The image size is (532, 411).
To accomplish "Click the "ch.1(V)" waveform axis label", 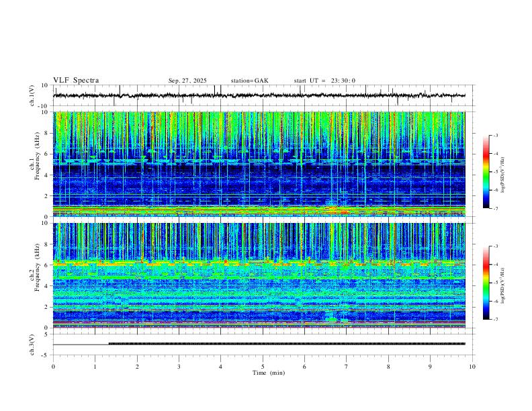I will point(32,95).
